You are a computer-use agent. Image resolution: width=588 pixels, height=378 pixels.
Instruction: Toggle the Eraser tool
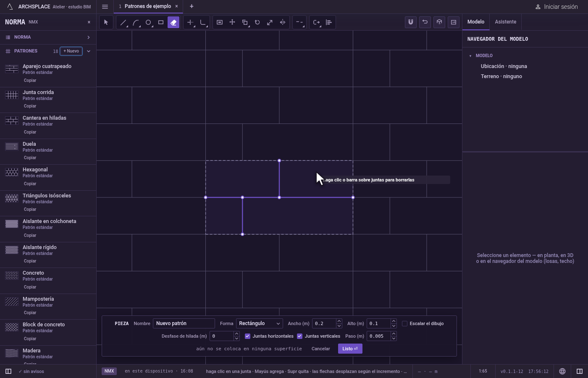173,22
